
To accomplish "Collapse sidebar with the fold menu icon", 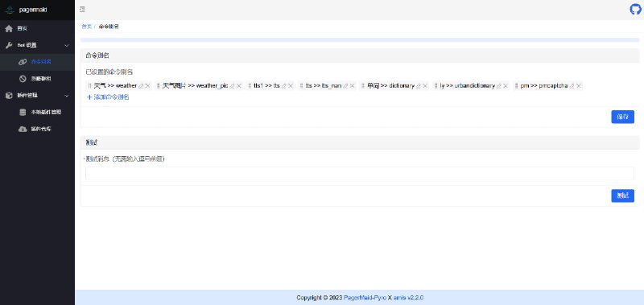I will coord(83,9).
